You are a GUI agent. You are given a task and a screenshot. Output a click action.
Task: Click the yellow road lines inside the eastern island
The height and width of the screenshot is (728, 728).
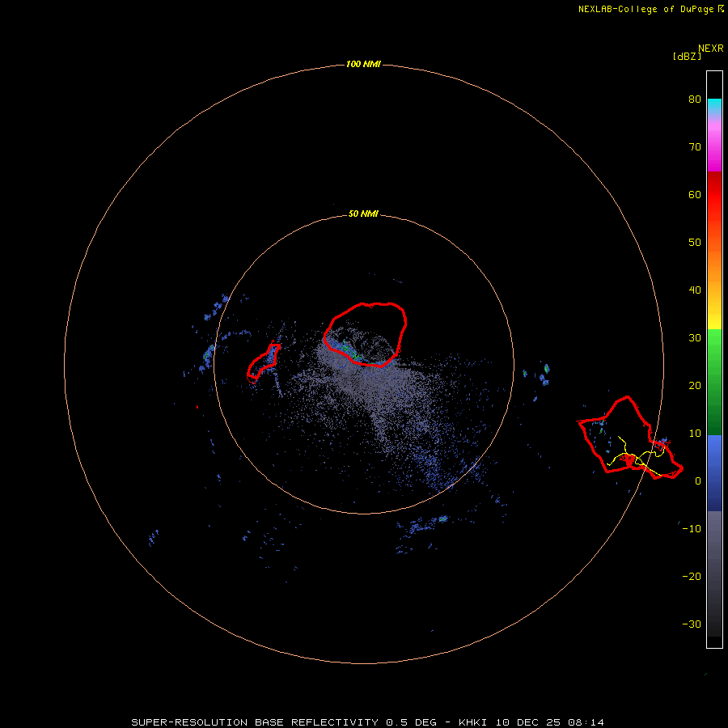point(637,456)
